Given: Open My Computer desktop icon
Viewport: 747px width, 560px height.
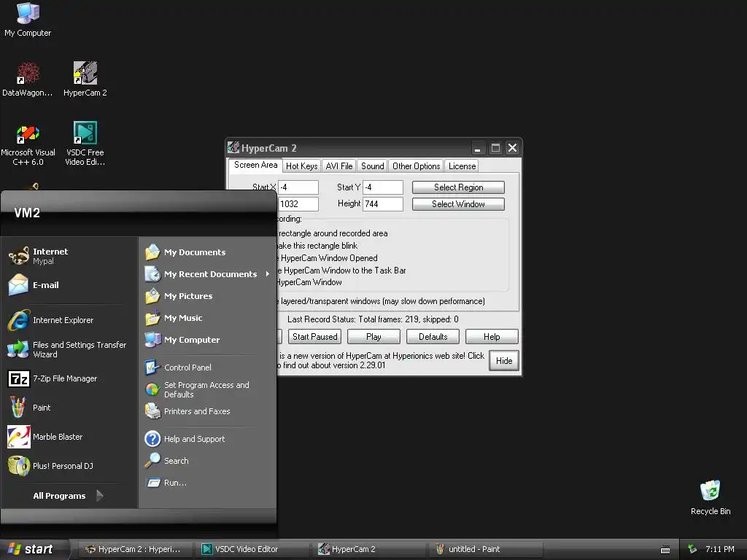Looking at the screenshot, I should 28,20.
